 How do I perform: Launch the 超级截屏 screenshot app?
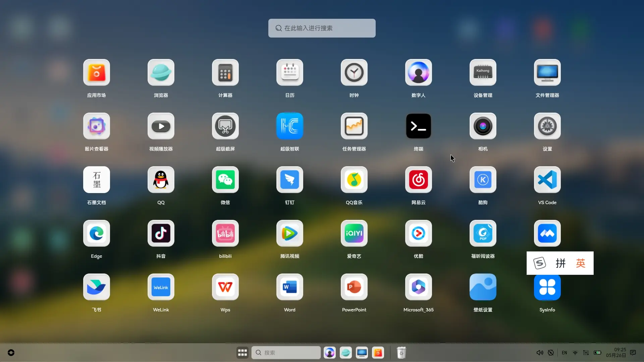[x=225, y=126]
